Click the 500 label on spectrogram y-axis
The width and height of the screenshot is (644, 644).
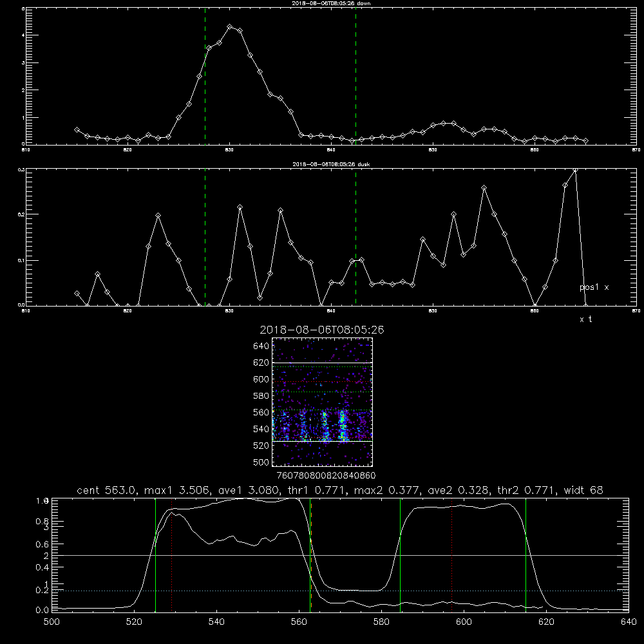[261, 462]
